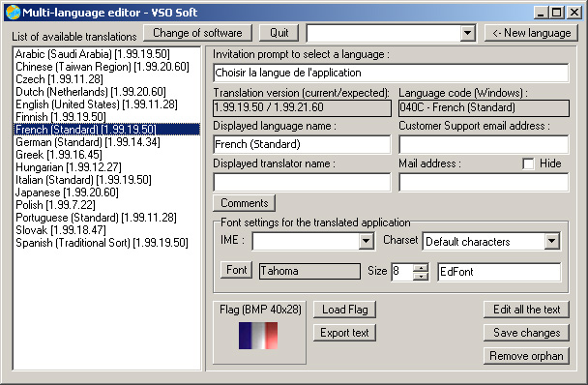Click the Mail address input field
588x385 pixels.
tap(484, 183)
